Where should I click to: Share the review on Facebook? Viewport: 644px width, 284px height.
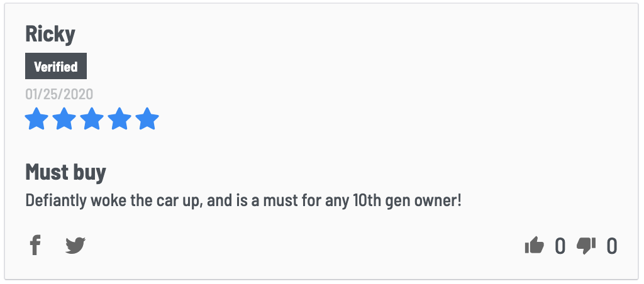[36, 246]
